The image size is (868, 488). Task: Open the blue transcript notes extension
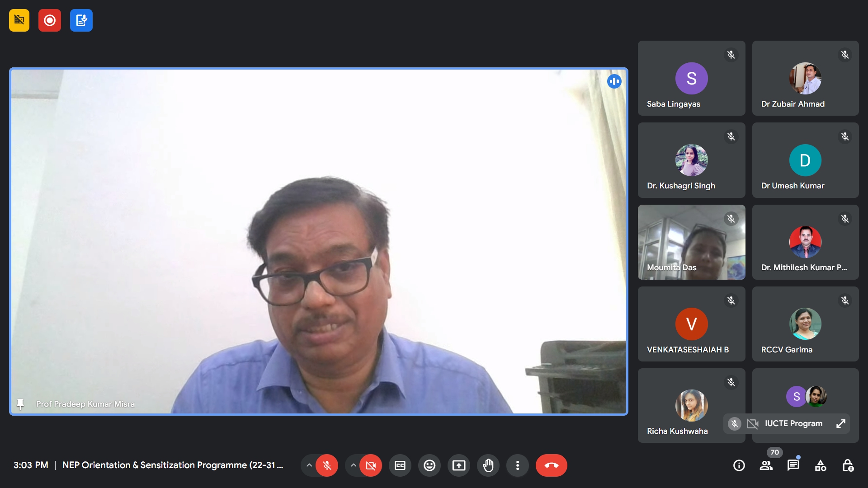click(x=81, y=20)
